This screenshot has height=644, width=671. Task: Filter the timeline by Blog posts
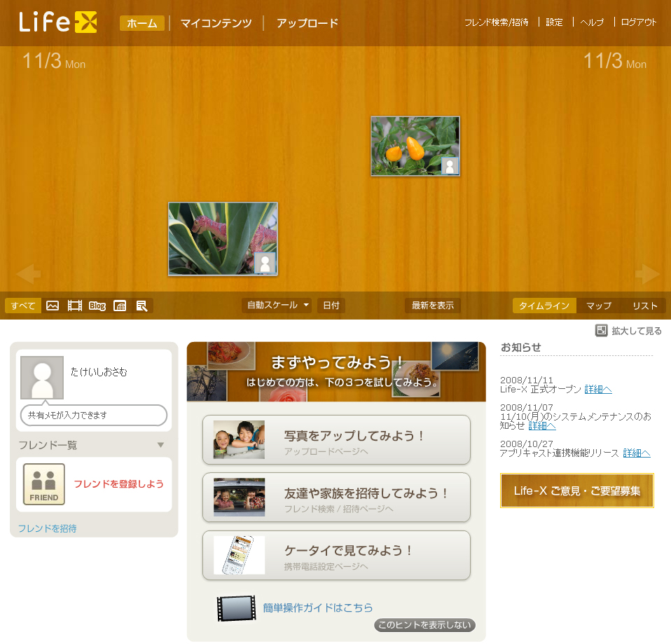97,306
